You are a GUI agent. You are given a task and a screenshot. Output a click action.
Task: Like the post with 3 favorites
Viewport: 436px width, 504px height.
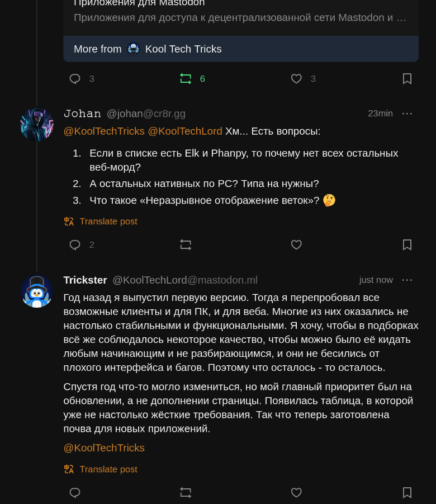(296, 79)
